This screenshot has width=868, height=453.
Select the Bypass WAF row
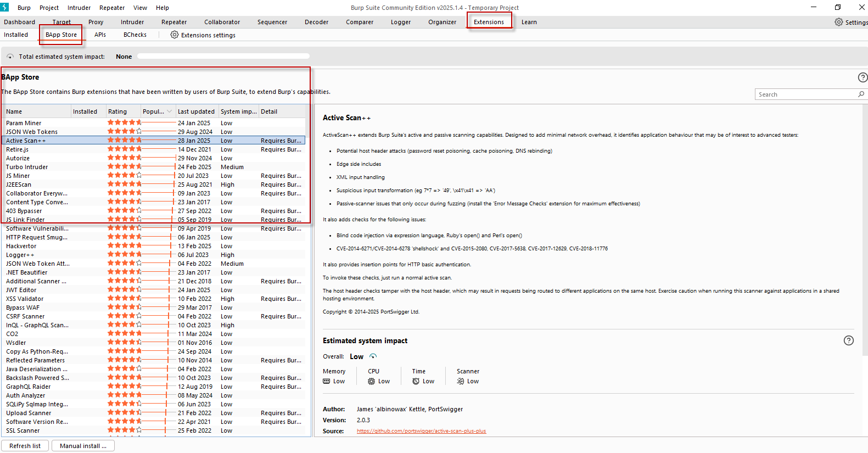[154, 307]
